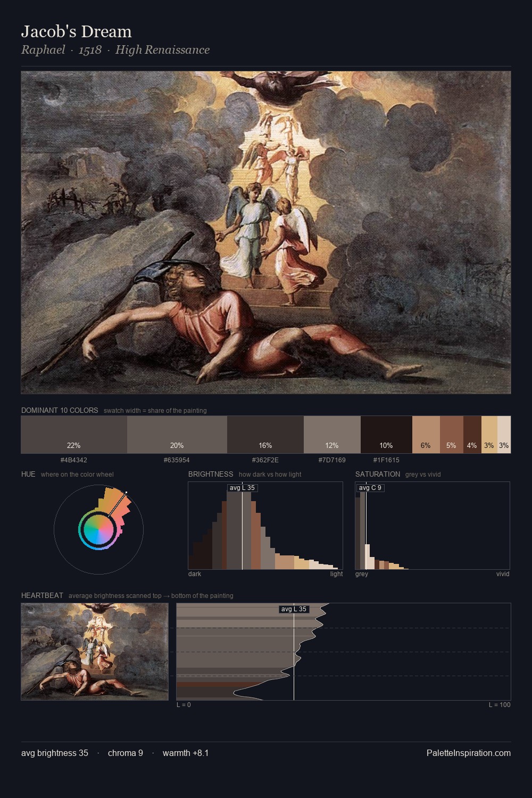
Task: Click hex label '#4B4342'
Action: click(74, 460)
